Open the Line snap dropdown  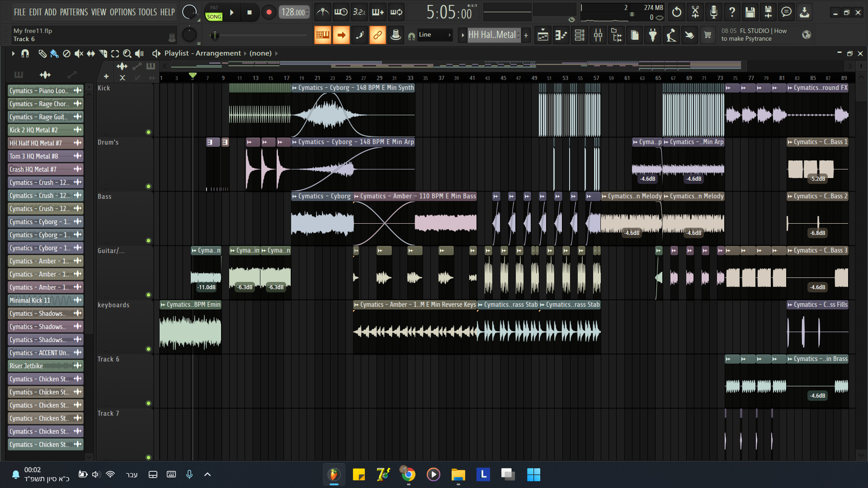click(x=435, y=35)
